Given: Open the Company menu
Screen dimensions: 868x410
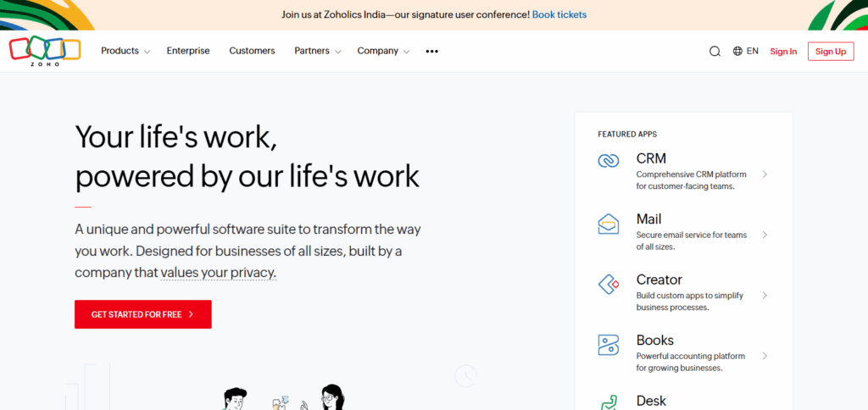Looking at the screenshot, I should 377,51.
